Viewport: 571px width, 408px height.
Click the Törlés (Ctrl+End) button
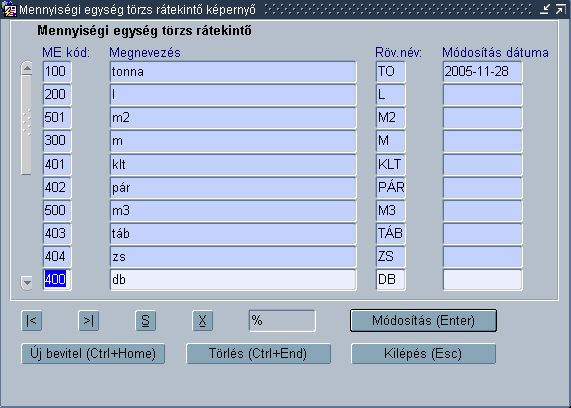tap(258, 353)
